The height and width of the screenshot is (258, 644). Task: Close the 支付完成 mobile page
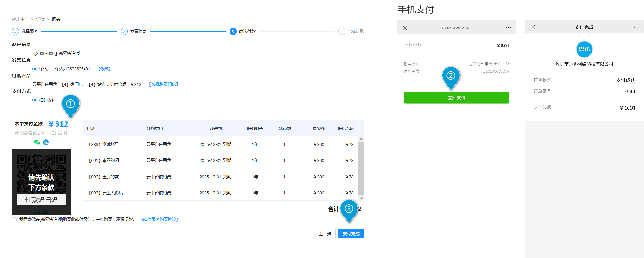pos(533,27)
